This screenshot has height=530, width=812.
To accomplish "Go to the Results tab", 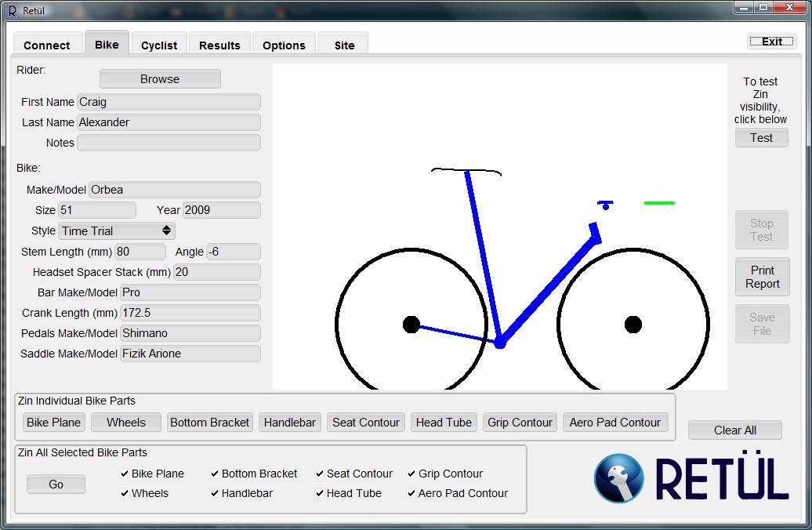I will (219, 45).
